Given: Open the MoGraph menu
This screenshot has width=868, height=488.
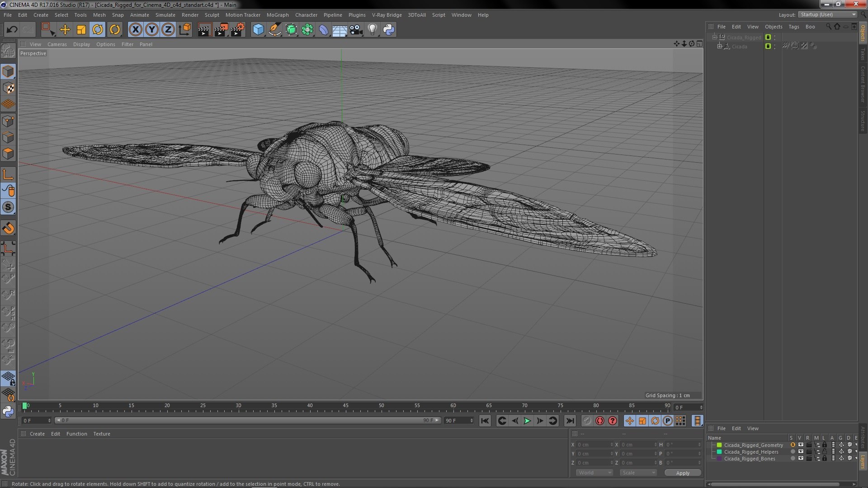Looking at the screenshot, I should click(x=278, y=15).
